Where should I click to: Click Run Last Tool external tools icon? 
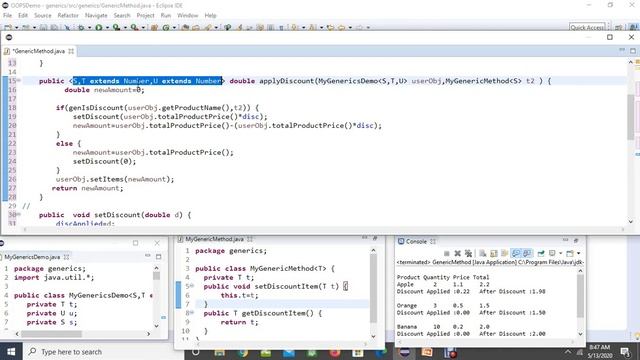(x=134, y=27)
